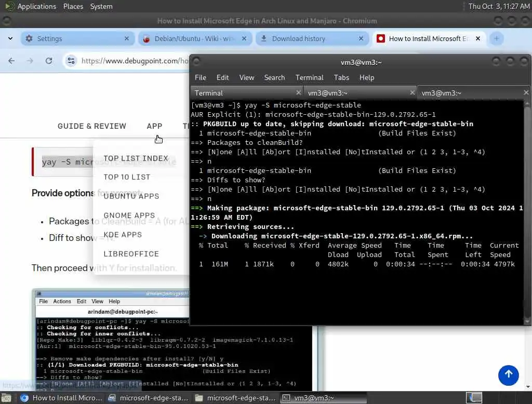The height and width of the screenshot is (404, 532).
Task: Select GNOME APPS from dropdown
Action: pos(129,216)
